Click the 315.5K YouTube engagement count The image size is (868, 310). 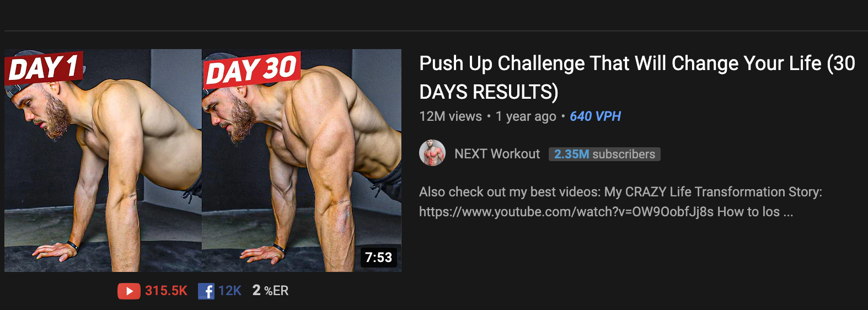tap(166, 291)
